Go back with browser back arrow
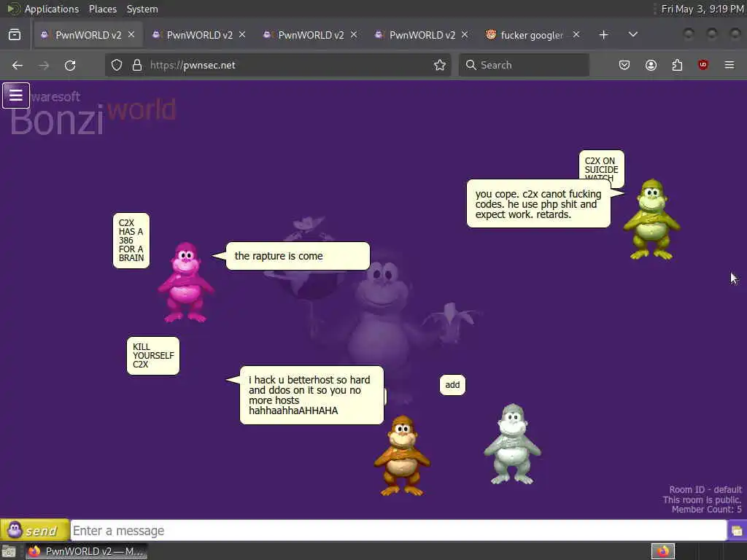Screen dimensions: 747x560 pyautogui.click(x=18, y=65)
